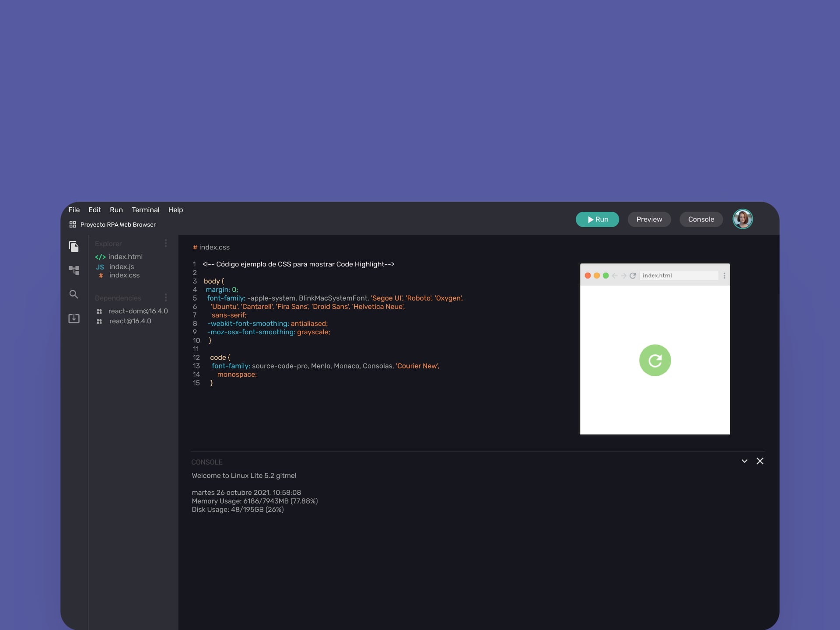Collapse the console with chevron
This screenshot has width=840, height=630.
[x=744, y=461]
